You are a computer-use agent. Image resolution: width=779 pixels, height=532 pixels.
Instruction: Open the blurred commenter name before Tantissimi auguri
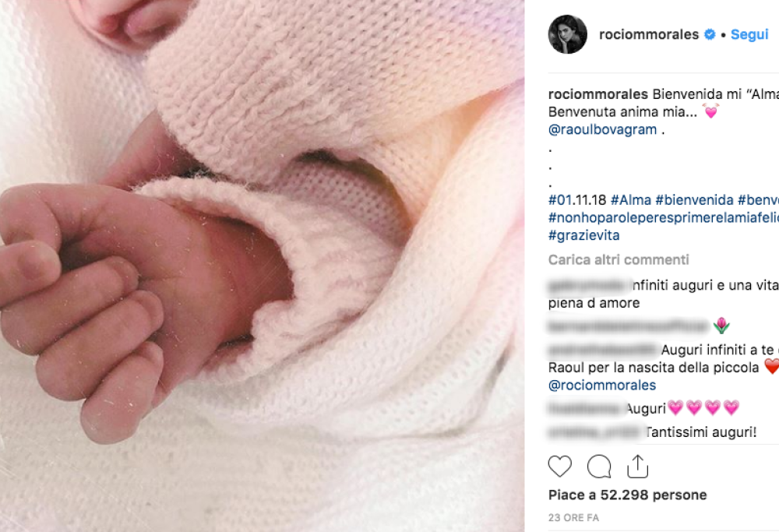pos(595,432)
